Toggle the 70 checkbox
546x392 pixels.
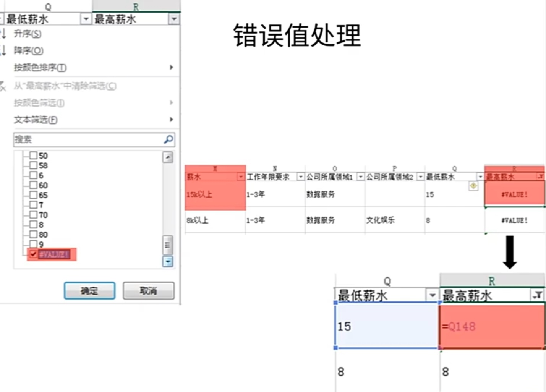[34, 215]
